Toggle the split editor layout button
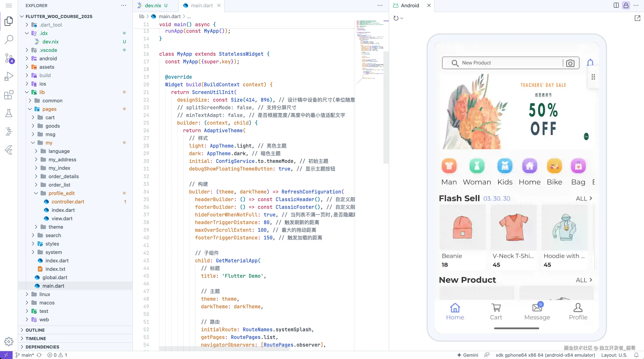Viewport: 644px width, 359px height. 616,6
